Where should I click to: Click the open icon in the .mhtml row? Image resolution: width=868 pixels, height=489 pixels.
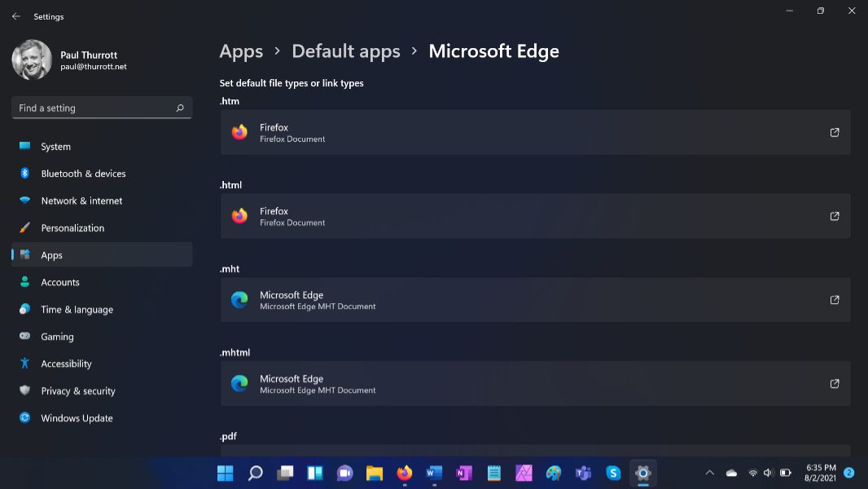[x=834, y=384]
